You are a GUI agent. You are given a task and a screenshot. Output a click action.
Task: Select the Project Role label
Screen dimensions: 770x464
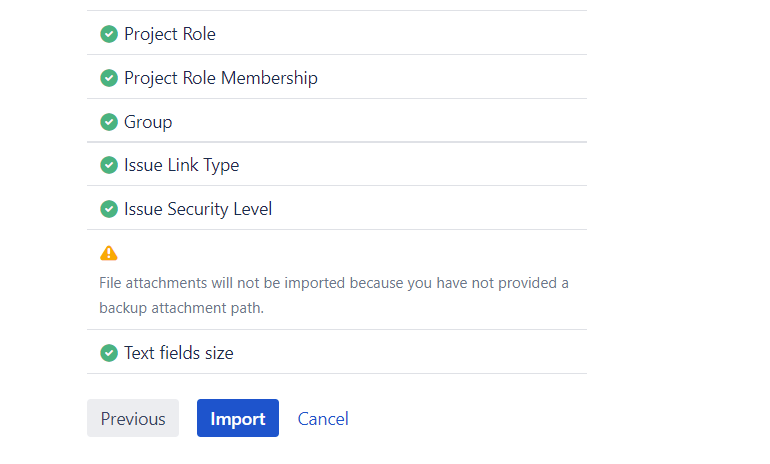click(x=170, y=34)
